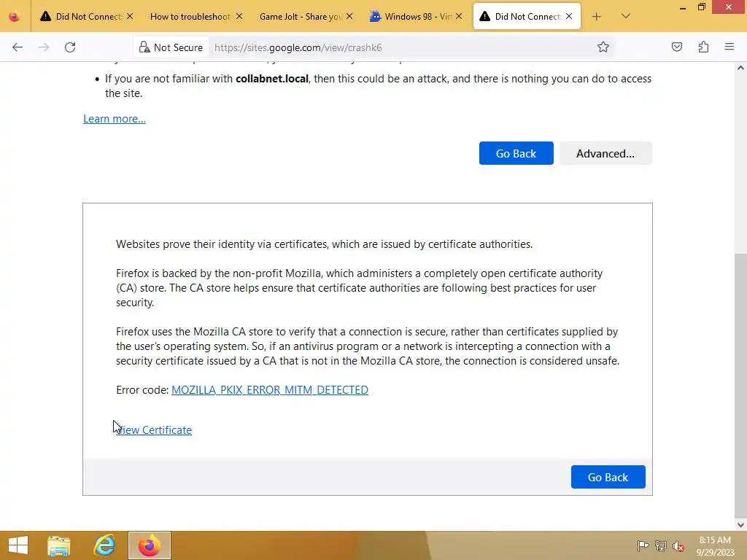Open the Windows Start button
Image resolution: width=747 pixels, height=560 pixels.
pyautogui.click(x=18, y=545)
